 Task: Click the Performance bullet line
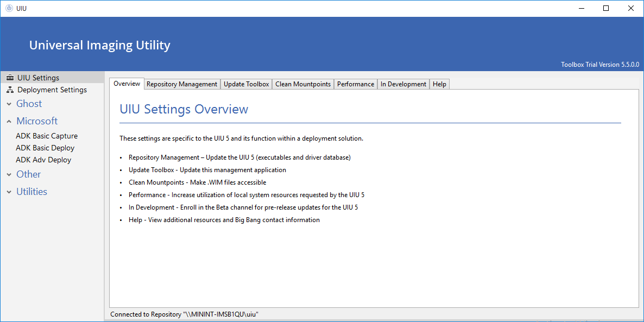coord(247,195)
